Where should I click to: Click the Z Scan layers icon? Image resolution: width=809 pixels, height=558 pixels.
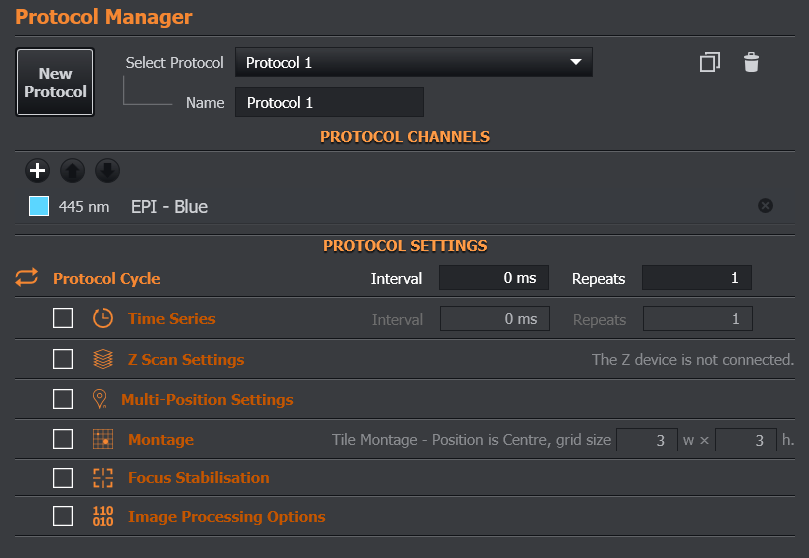(x=103, y=360)
